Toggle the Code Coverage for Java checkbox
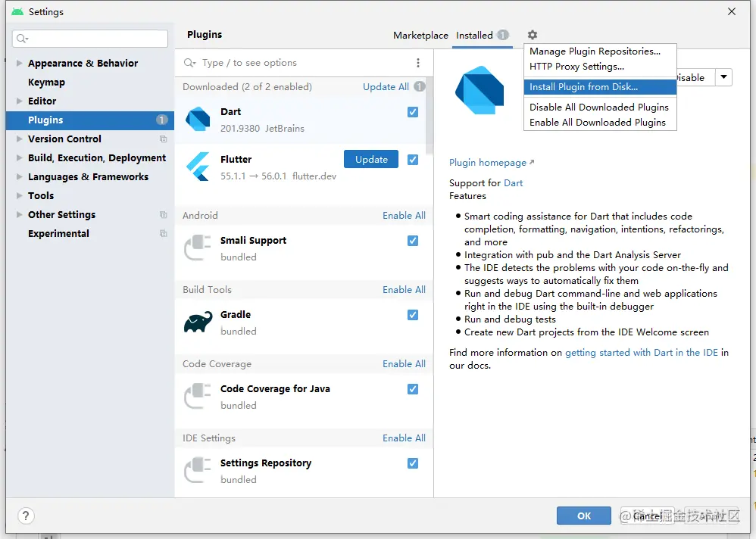This screenshot has height=539, width=756. pyautogui.click(x=413, y=389)
